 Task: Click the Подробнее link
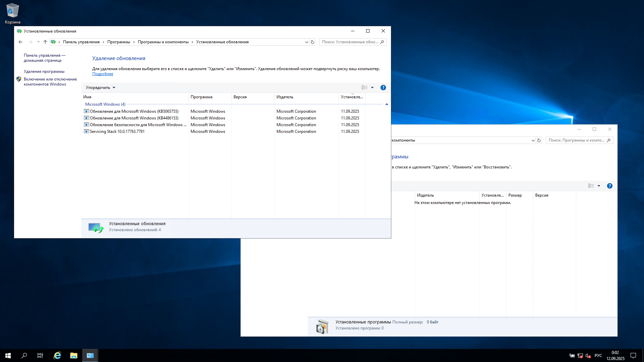(x=103, y=74)
